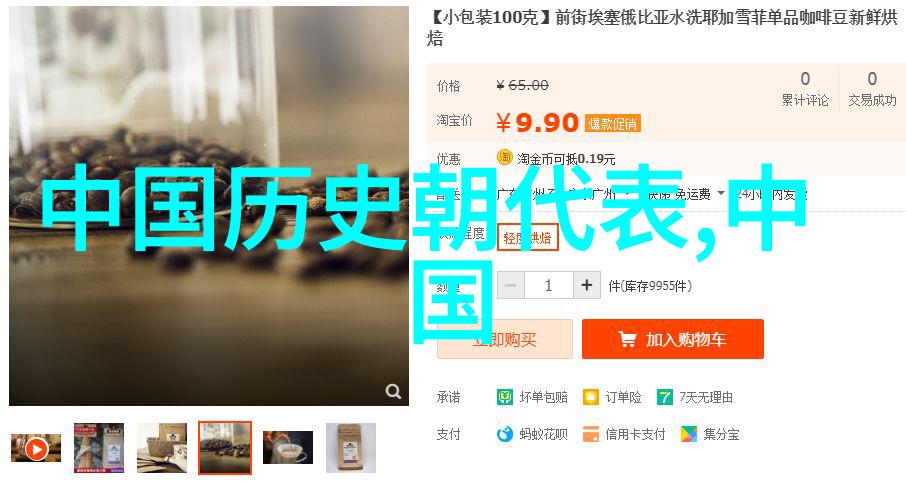Image resolution: width=906 pixels, height=486 pixels.
Task: Click the magnifier zoom icon on product image
Action: pyautogui.click(x=393, y=391)
